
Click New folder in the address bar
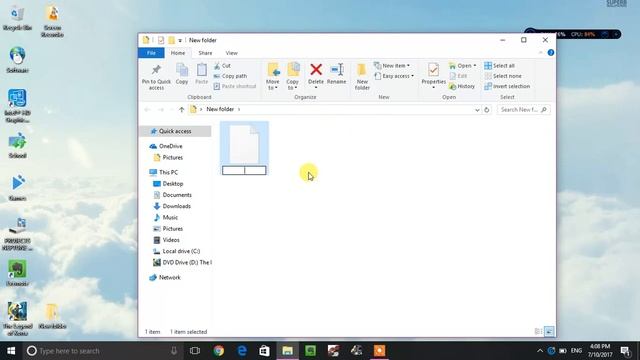click(x=220, y=109)
